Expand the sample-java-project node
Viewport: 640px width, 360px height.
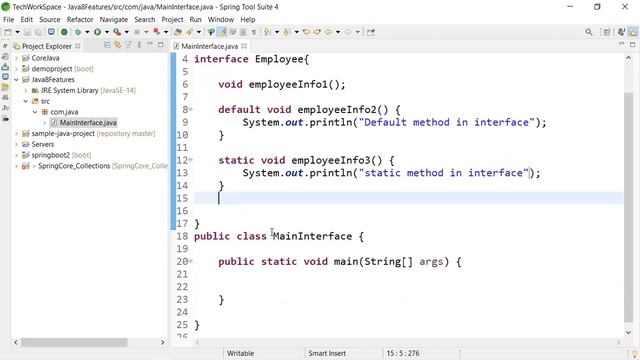16,133
